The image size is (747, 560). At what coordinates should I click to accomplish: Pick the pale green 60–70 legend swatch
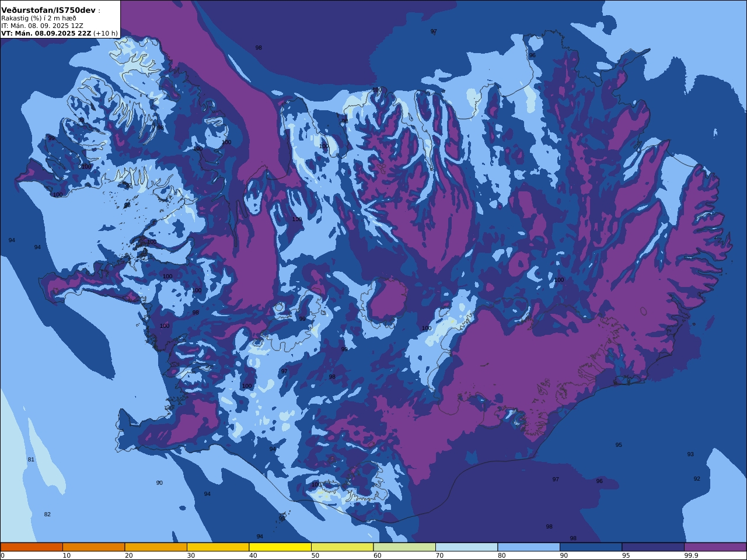point(404,547)
